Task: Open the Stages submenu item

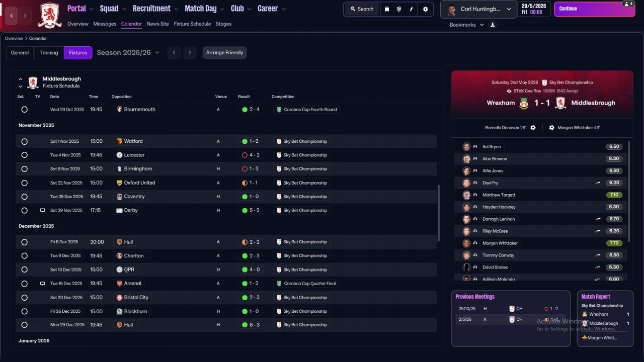Action: (223, 24)
